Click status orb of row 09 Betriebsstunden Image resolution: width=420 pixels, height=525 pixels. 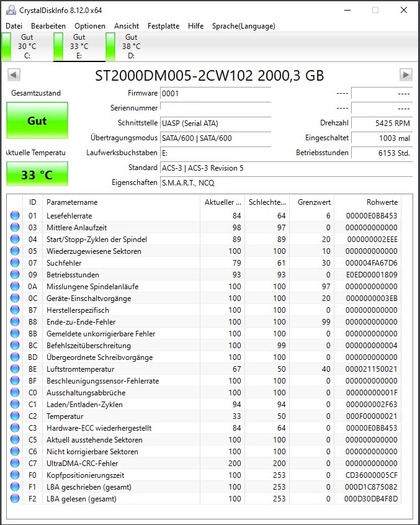(x=15, y=274)
